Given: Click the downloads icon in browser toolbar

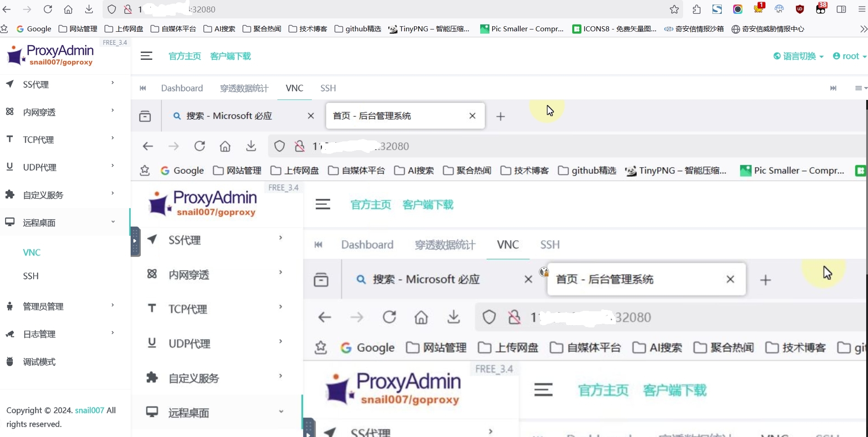Looking at the screenshot, I should tap(89, 9).
